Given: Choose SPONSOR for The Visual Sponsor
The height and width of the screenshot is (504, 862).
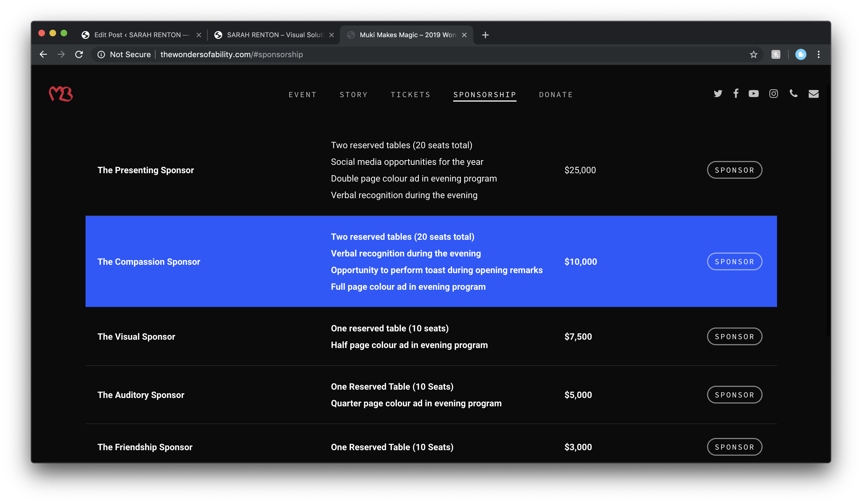Looking at the screenshot, I should 735,336.
